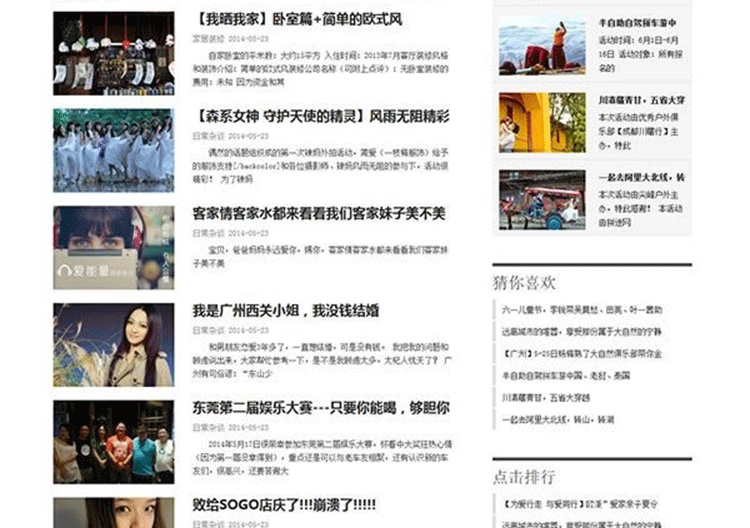Viewport: 750px width, 528px height.
Task: Click 日常杂谈 category under 客家情 article
Action: 208,233
